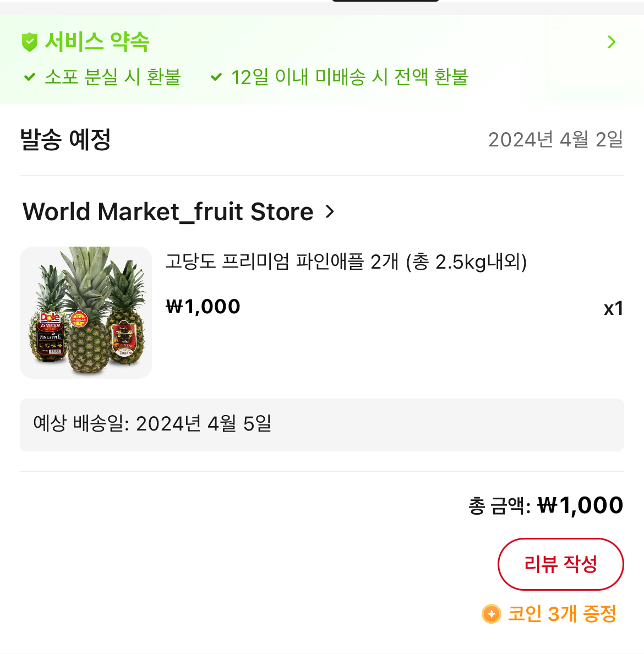Select 12일 이내 미배송 시 전액 환불 text
This screenshot has height=654, width=644.
coord(350,77)
